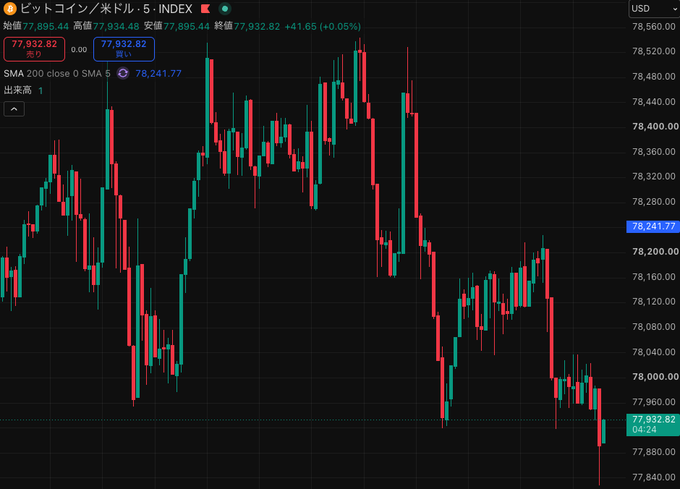The width and height of the screenshot is (680, 489).
Task: Click the blue 買い 77,932.82 buy button
Action: pos(124,49)
